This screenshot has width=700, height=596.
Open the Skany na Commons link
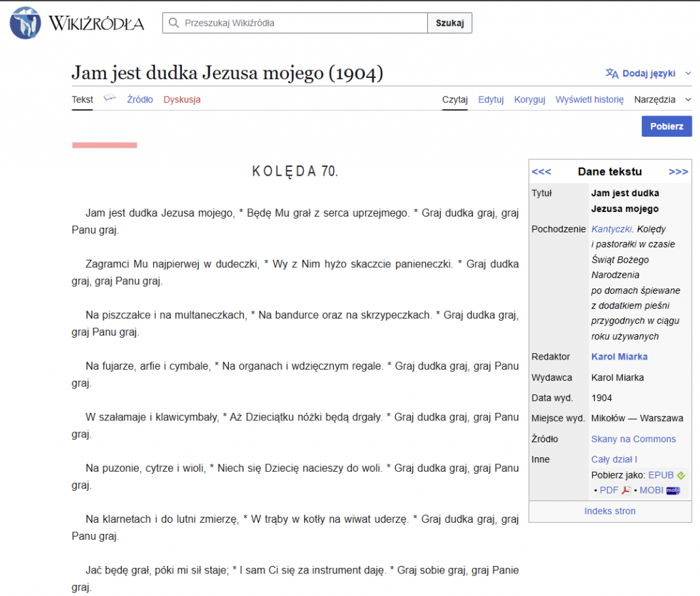(633, 439)
